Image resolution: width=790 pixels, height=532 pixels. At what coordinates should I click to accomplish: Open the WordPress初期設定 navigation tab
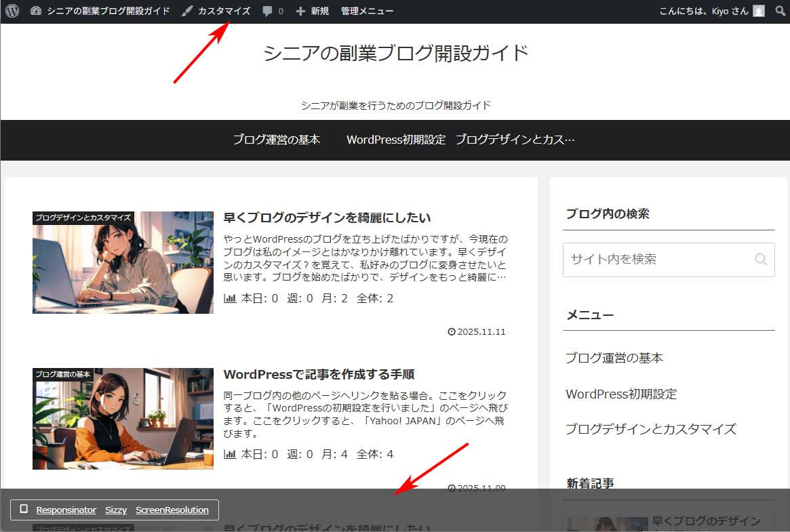click(396, 139)
